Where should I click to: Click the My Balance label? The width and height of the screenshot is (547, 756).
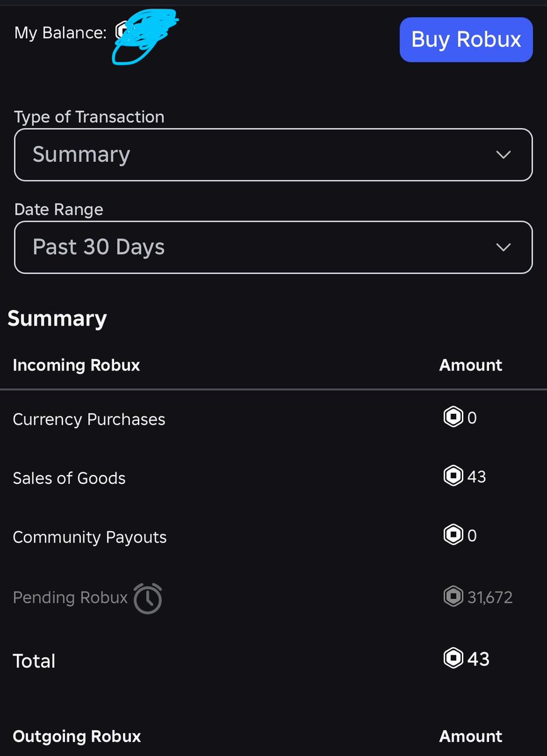[x=60, y=33]
